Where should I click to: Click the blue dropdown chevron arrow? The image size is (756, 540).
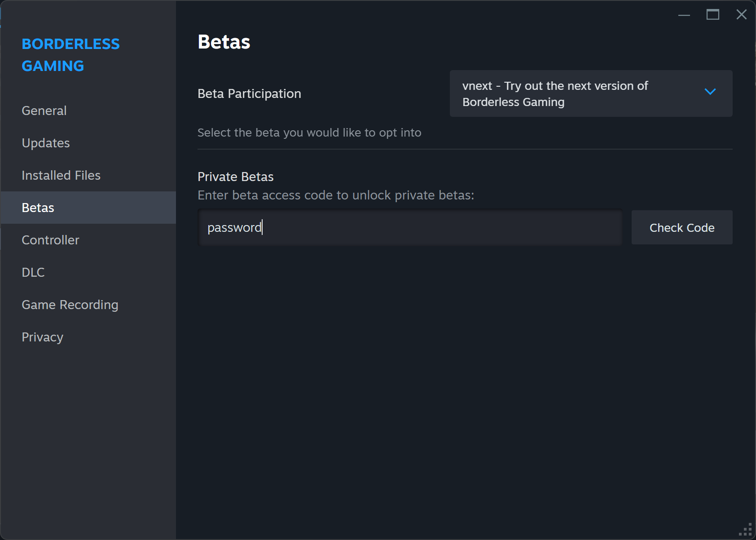point(710,92)
